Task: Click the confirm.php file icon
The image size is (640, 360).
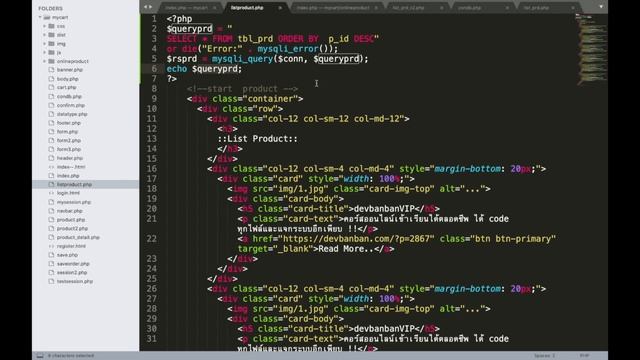Action: [x=51, y=105]
